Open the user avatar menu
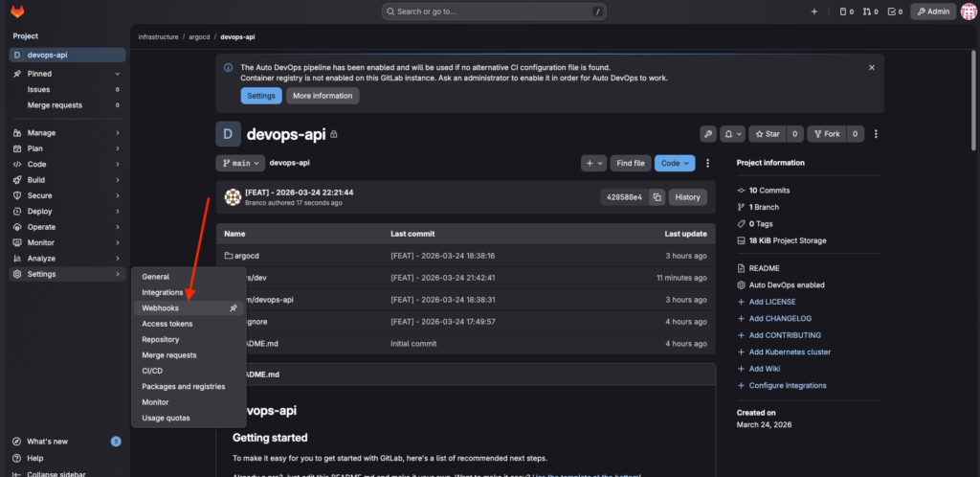The image size is (980, 477). 968,11
